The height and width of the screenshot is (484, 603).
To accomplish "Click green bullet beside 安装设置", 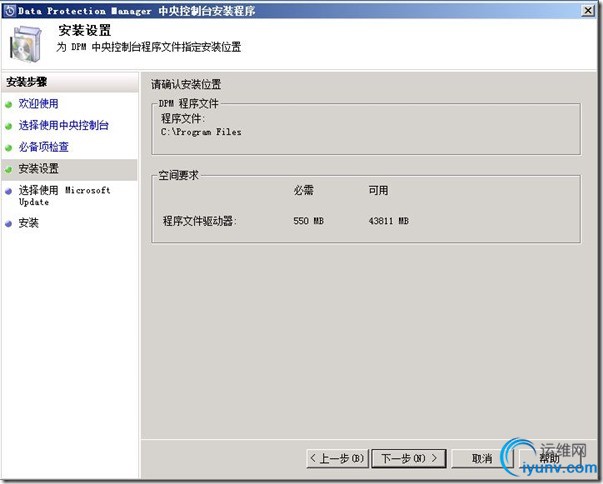I will [8, 170].
